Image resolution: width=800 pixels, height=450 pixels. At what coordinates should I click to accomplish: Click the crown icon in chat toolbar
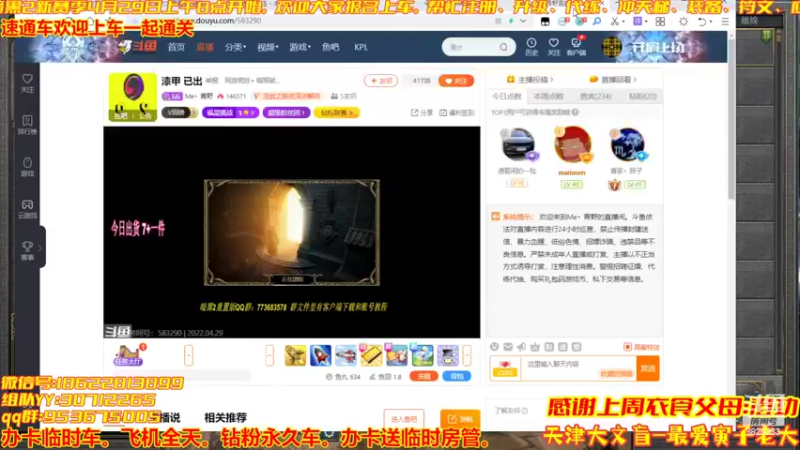(535, 347)
